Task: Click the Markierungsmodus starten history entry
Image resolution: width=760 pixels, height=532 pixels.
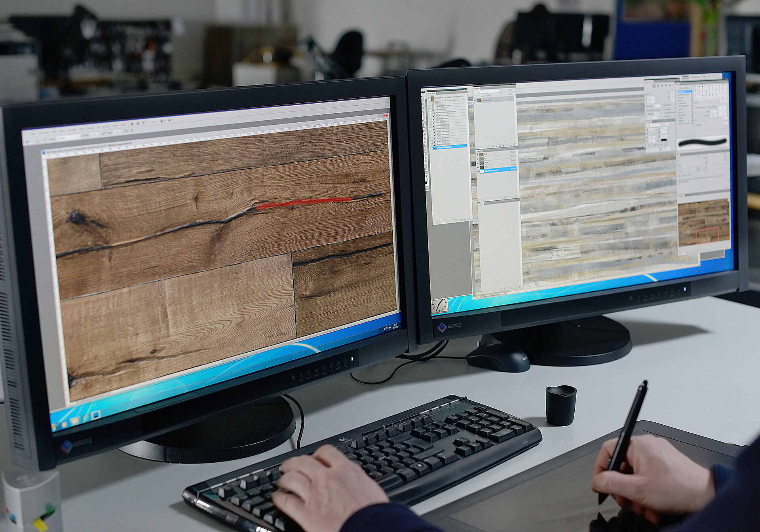Action: [446, 112]
